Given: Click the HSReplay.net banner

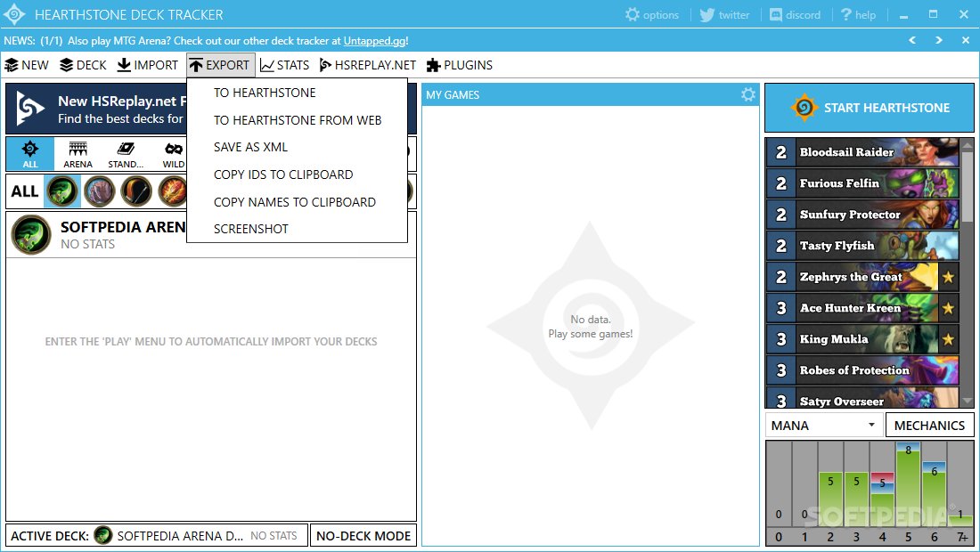Looking at the screenshot, I should pyautogui.click(x=97, y=109).
